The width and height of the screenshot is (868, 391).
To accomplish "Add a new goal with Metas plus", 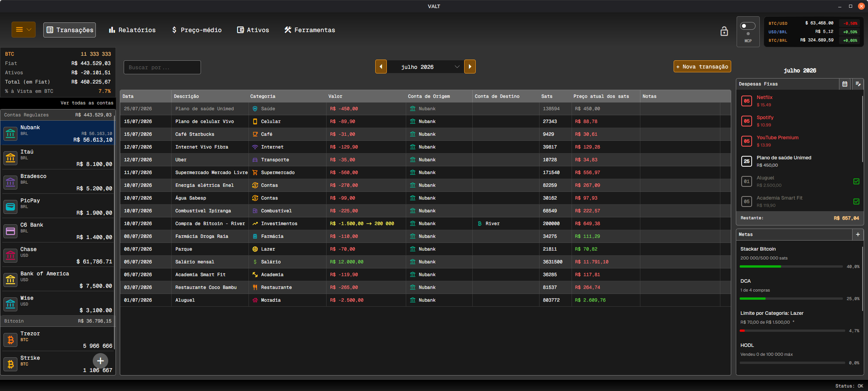I will (858, 234).
